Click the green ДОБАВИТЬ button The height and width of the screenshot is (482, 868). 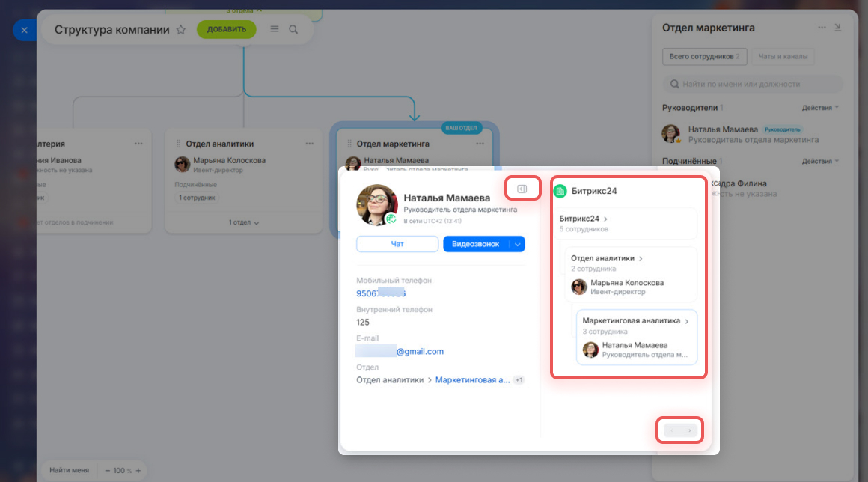point(227,29)
